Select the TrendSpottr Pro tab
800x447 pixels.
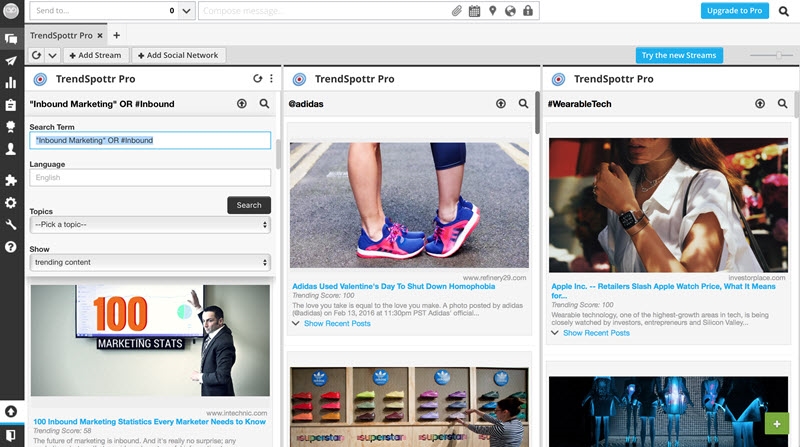pos(62,35)
